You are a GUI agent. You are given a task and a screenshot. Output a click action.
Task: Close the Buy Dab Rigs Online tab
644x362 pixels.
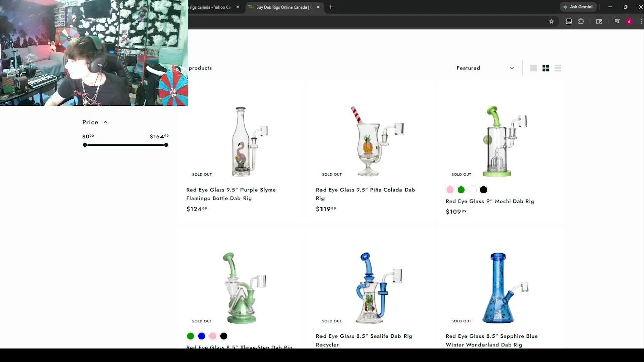coord(318,7)
